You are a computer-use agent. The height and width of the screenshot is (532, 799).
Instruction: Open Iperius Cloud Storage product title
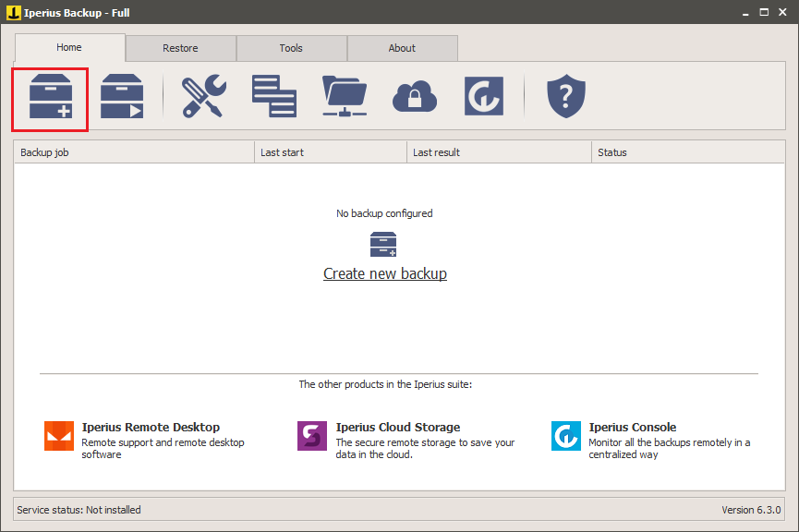(x=398, y=427)
